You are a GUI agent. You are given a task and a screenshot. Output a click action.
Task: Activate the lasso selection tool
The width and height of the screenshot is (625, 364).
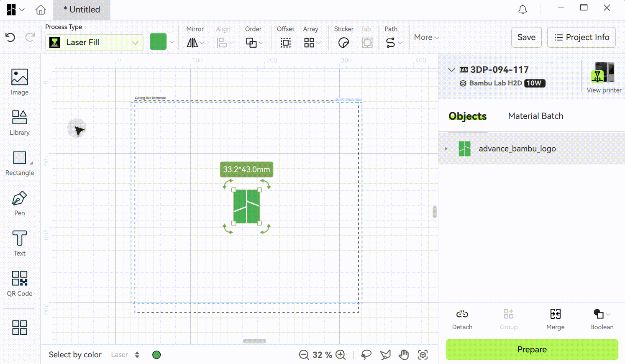click(x=366, y=355)
